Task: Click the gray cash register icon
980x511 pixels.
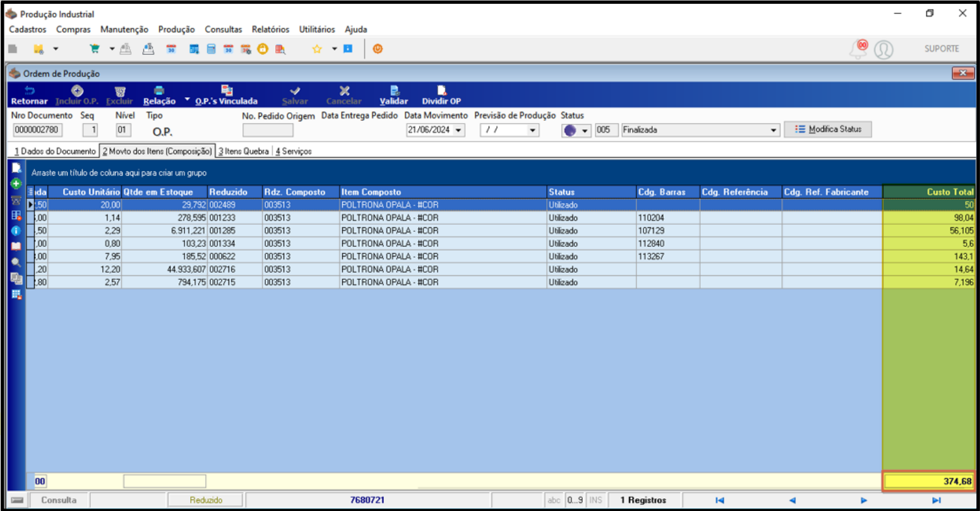Action: pos(126,49)
